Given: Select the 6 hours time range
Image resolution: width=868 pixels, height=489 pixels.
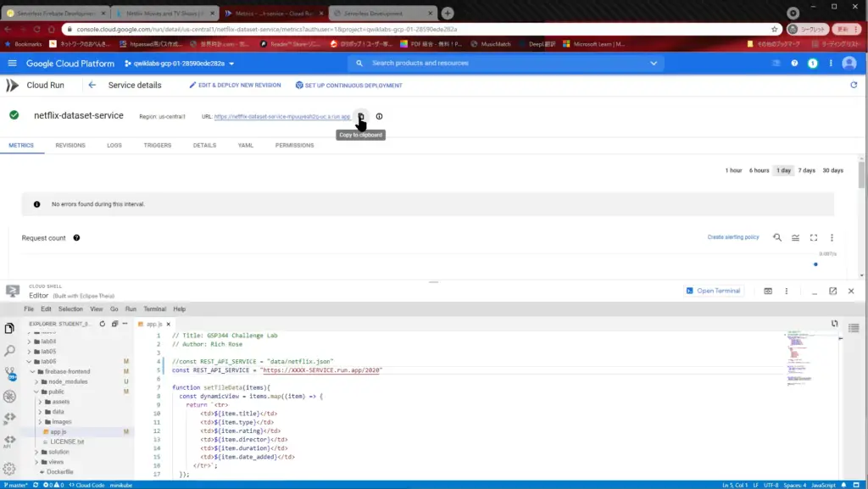Looking at the screenshot, I should (x=759, y=170).
